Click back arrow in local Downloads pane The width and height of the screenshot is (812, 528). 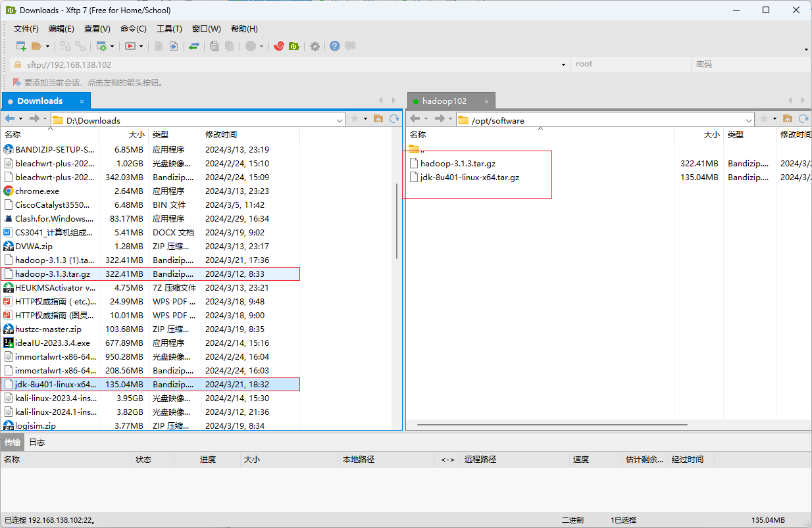9,119
